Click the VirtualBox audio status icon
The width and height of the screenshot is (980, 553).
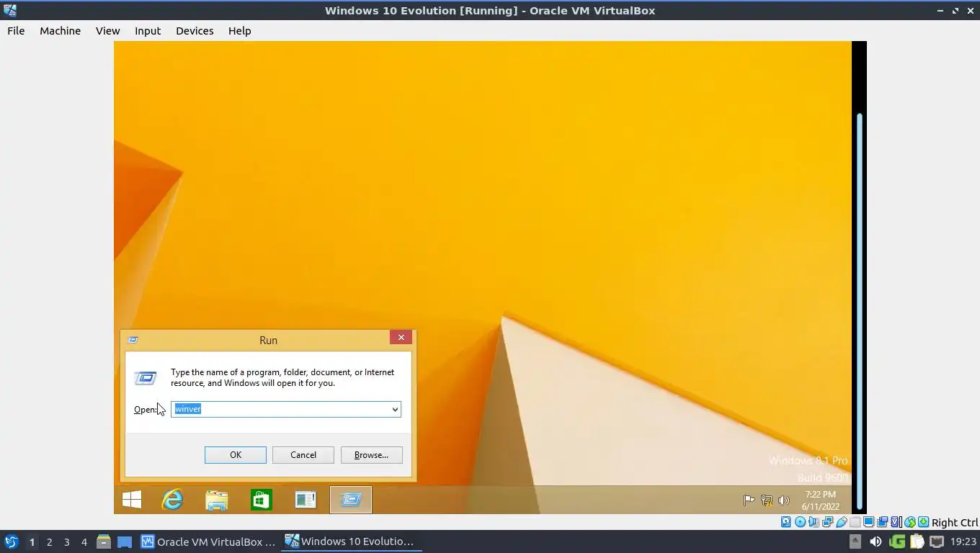coord(814,522)
